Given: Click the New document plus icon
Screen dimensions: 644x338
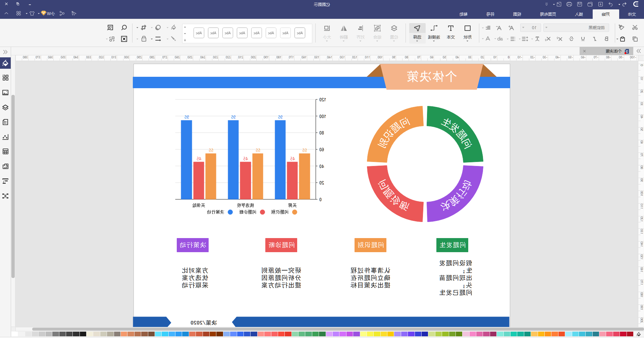Looking at the screenshot, I should pyautogui.click(x=600, y=4).
